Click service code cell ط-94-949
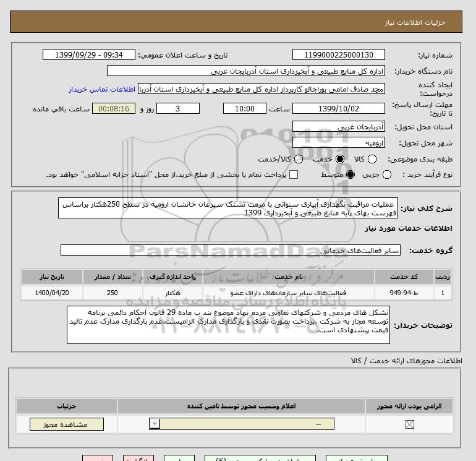476x461 pixels. 404,293
